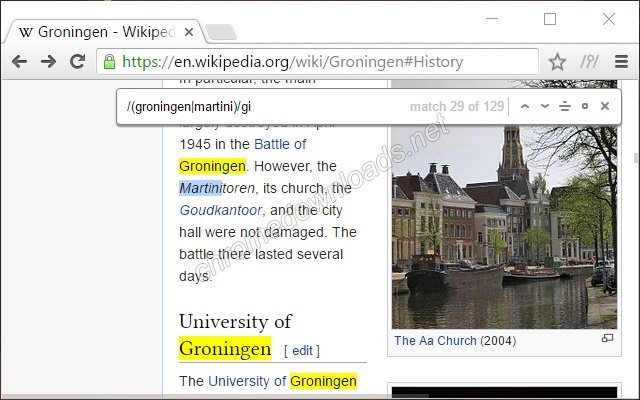Click the University of Groningen section heading

(x=236, y=335)
